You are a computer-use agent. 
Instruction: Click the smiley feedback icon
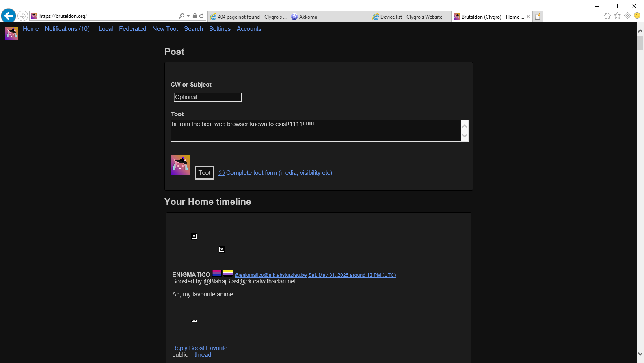pyautogui.click(x=637, y=16)
